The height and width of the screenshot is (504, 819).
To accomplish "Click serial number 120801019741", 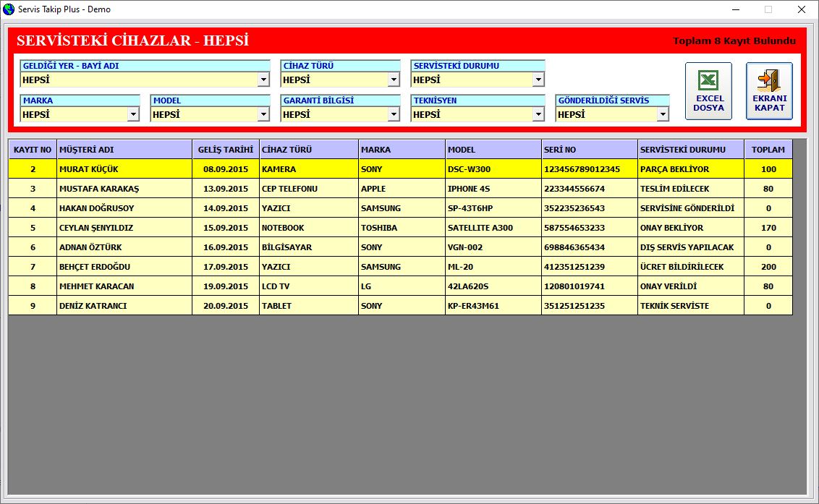I will click(589, 286).
